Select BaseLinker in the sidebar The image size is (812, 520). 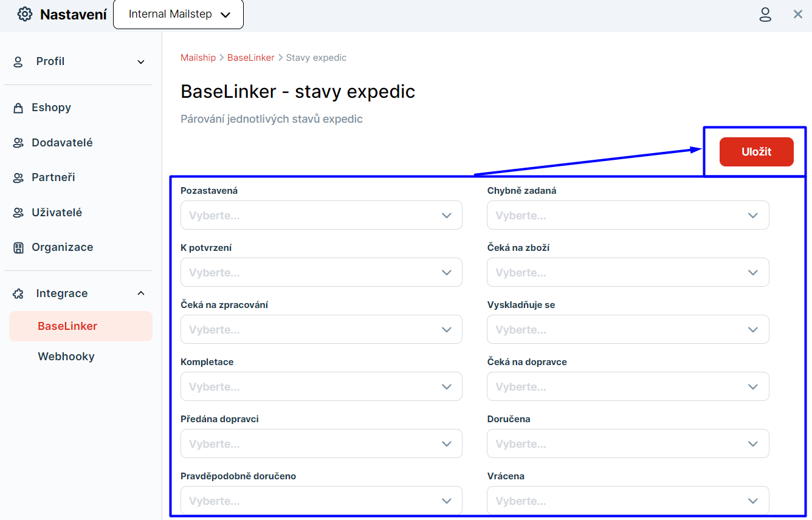click(x=67, y=326)
